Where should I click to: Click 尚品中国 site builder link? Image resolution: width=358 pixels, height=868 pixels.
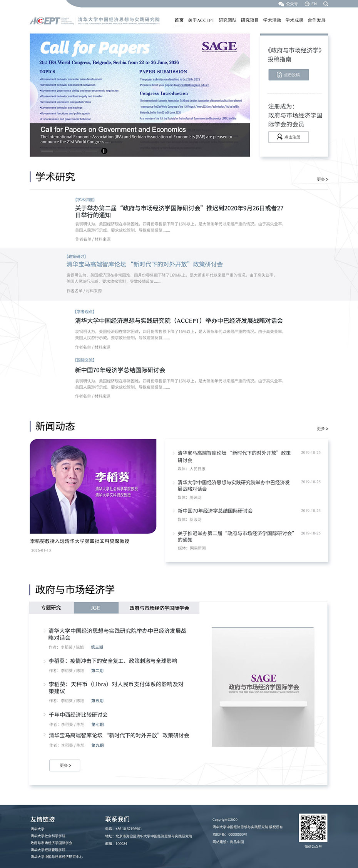(x=237, y=842)
